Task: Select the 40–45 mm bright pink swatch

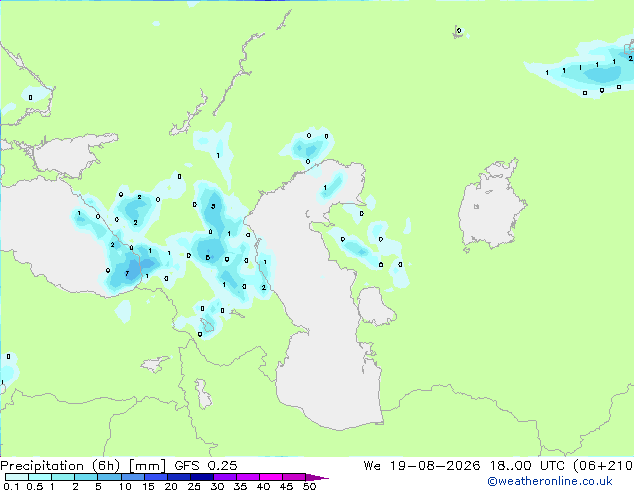Action: pyautogui.click(x=271, y=477)
